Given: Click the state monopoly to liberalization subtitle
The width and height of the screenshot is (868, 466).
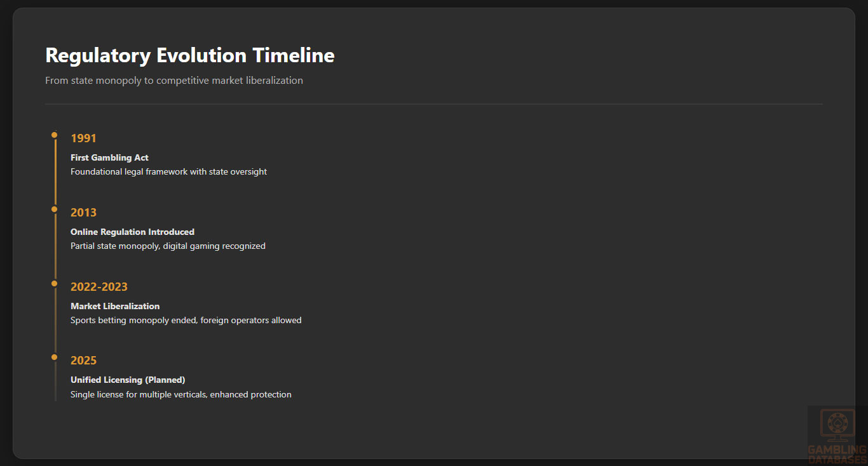Looking at the screenshot, I should (x=173, y=81).
